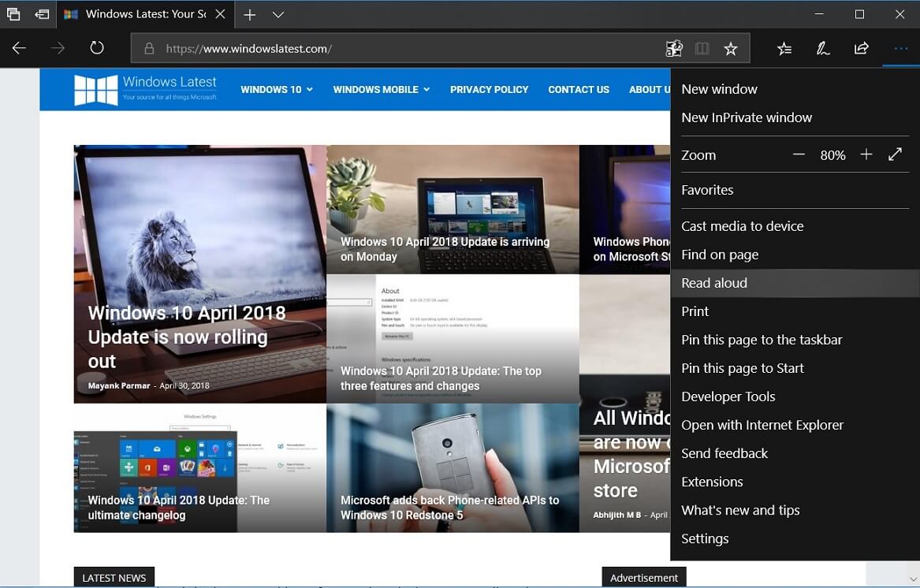Image resolution: width=920 pixels, height=588 pixels.
Task: Click author name Mayank Parmar
Action: tap(119, 385)
